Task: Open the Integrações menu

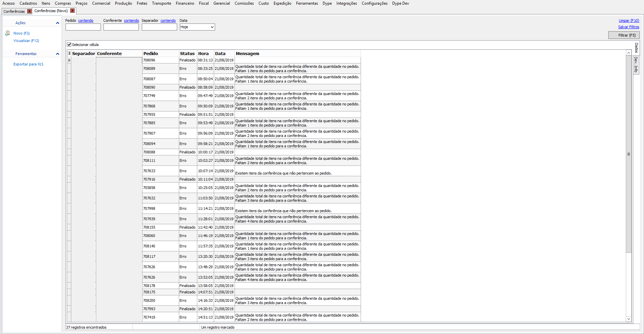Action: pyautogui.click(x=347, y=3)
